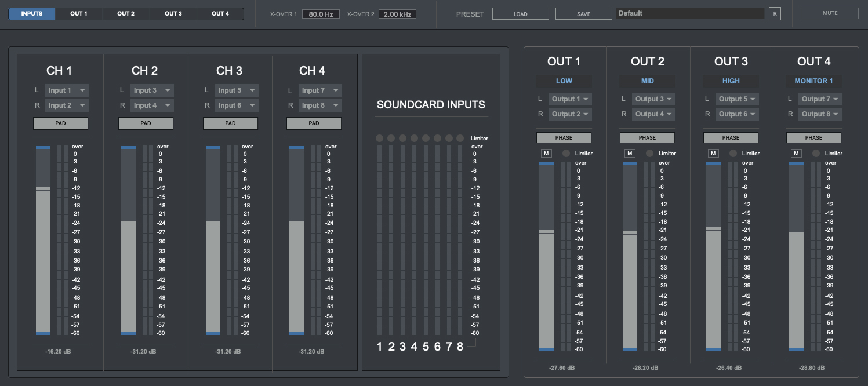Click the CH 4 fader handle
This screenshot has height=386, width=868.
pyautogui.click(x=297, y=223)
